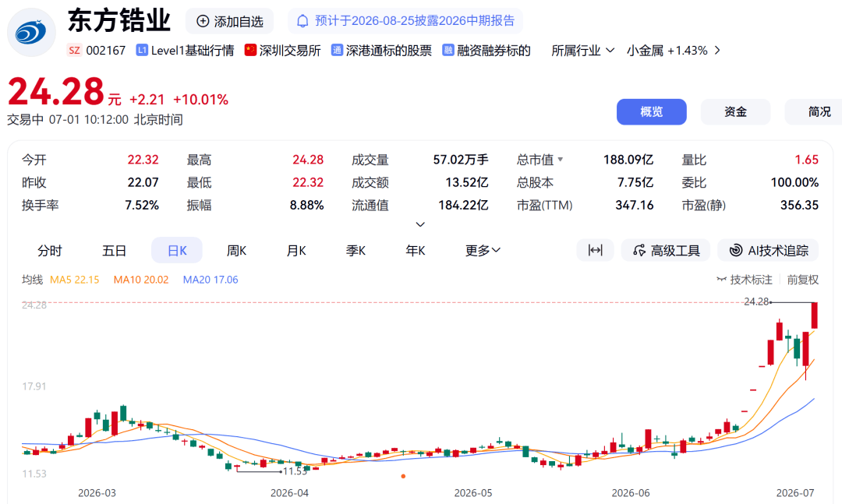Open the 更多 period dropdown
The height and width of the screenshot is (504, 842).
[483, 250]
